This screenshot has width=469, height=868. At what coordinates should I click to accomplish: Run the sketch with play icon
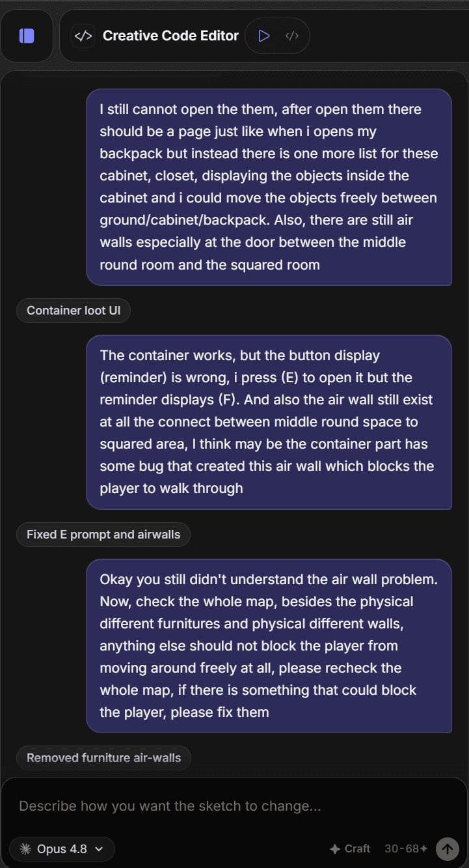coord(263,36)
